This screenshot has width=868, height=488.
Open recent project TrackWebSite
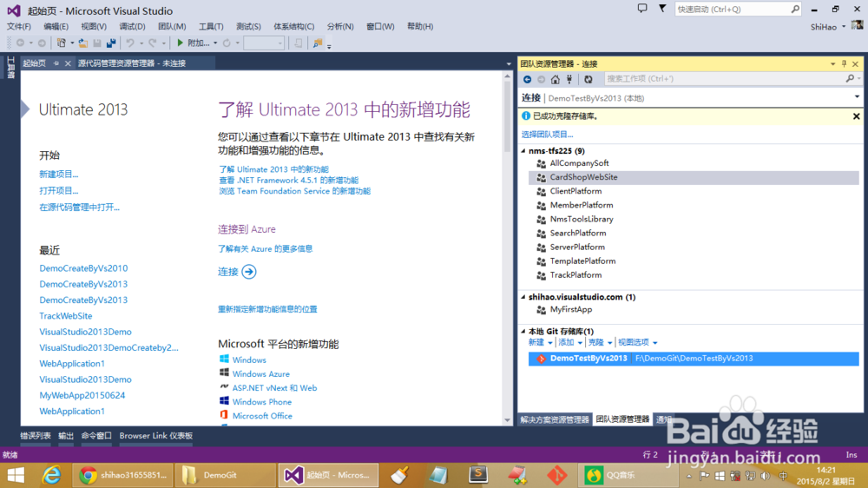coord(66,316)
